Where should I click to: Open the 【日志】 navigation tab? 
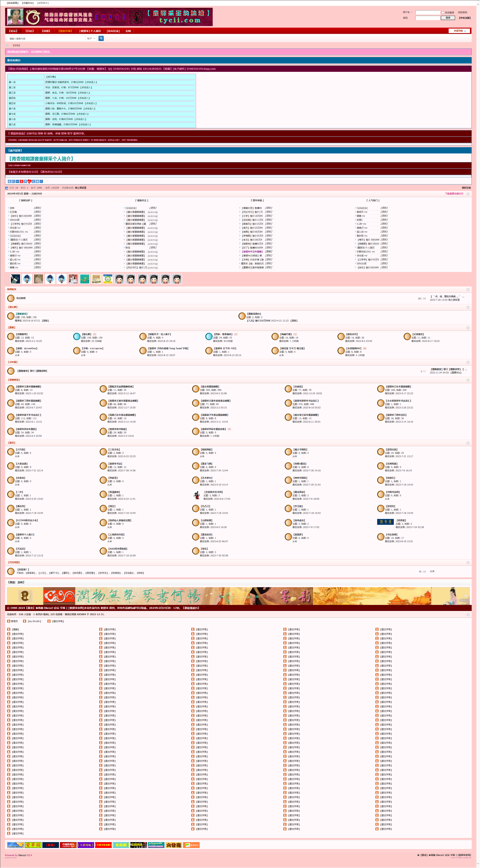tap(30, 31)
